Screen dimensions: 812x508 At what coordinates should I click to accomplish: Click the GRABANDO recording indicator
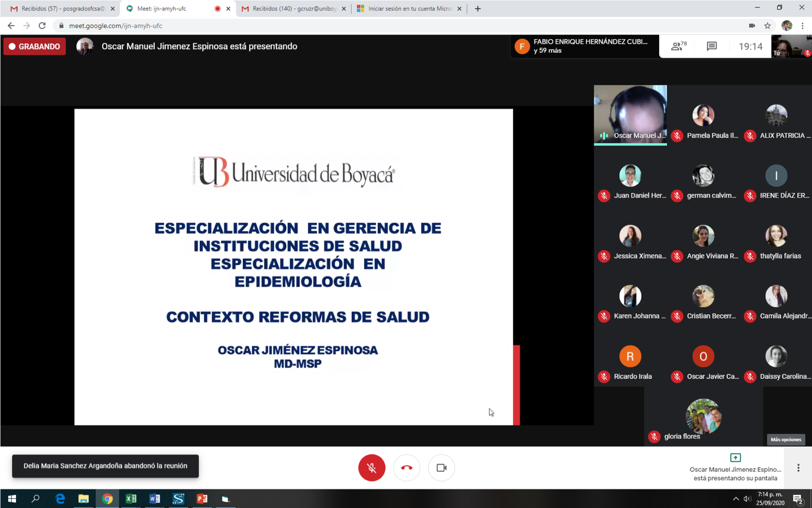click(x=35, y=46)
